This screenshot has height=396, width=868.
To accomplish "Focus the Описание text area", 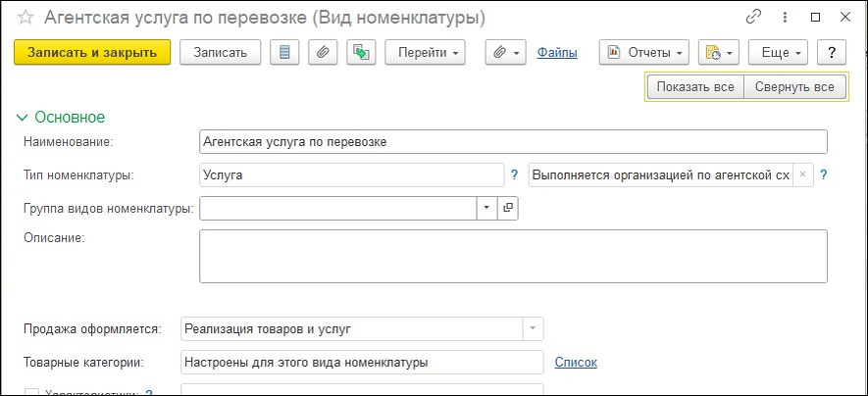I will pos(513,256).
